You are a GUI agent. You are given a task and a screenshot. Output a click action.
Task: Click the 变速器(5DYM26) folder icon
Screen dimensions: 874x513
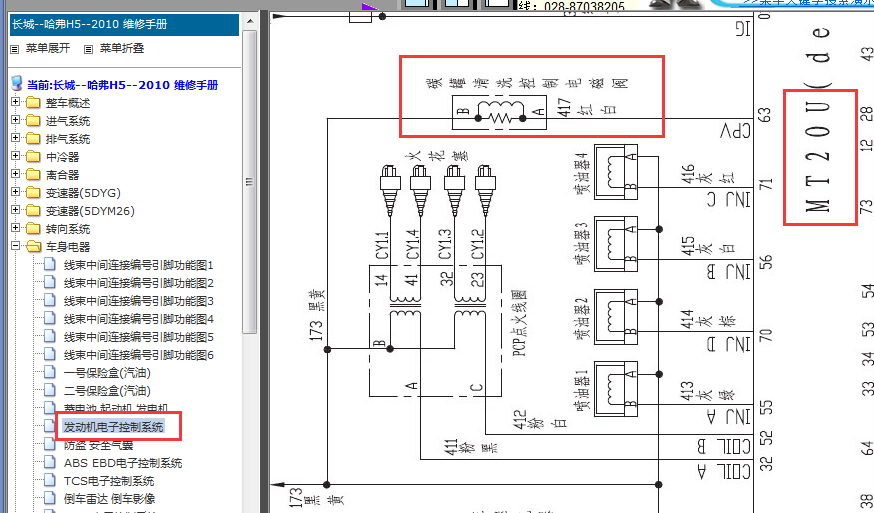coord(33,210)
